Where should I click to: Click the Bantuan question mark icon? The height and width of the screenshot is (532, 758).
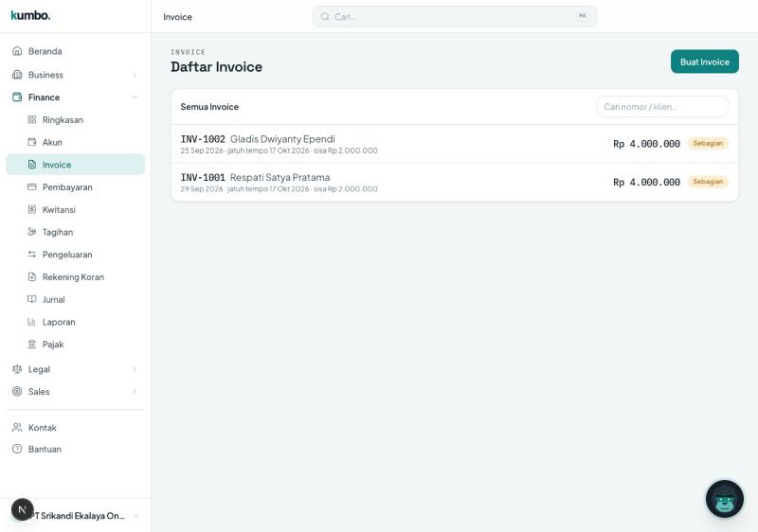pyautogui.click(x=17, y=449)
